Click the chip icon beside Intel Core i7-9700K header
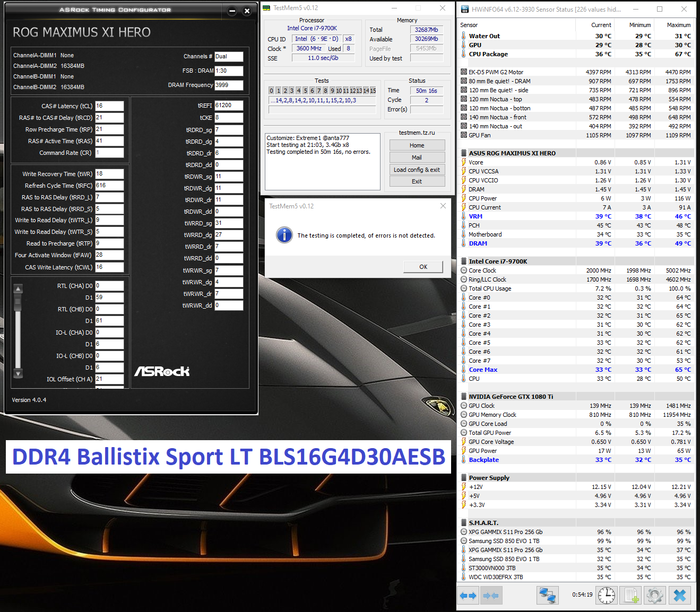 tap(464, 261)
